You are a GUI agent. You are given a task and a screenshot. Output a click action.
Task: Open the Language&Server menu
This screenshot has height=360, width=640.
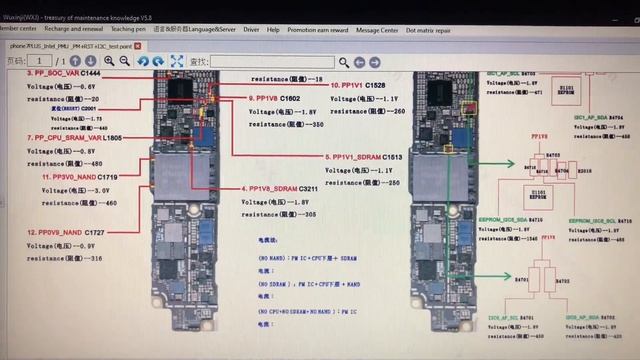(x=195, y=30)
